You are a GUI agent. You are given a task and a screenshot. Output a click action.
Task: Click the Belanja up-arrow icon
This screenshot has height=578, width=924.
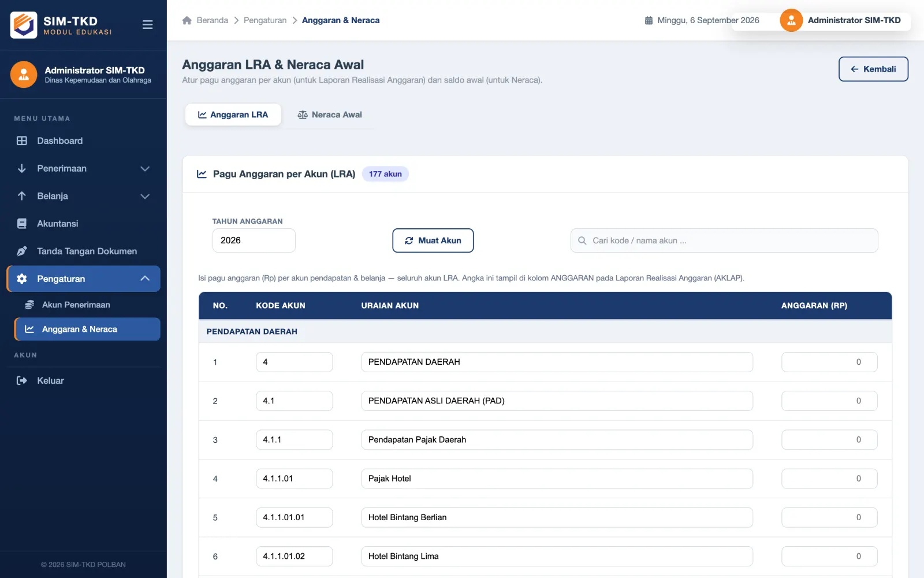click(x=22, y=196)
